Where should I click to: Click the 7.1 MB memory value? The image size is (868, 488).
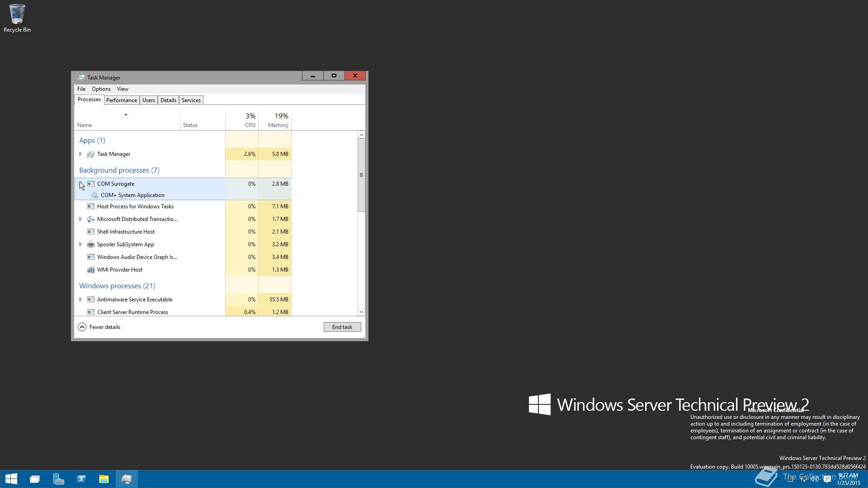tap(280, 206)
